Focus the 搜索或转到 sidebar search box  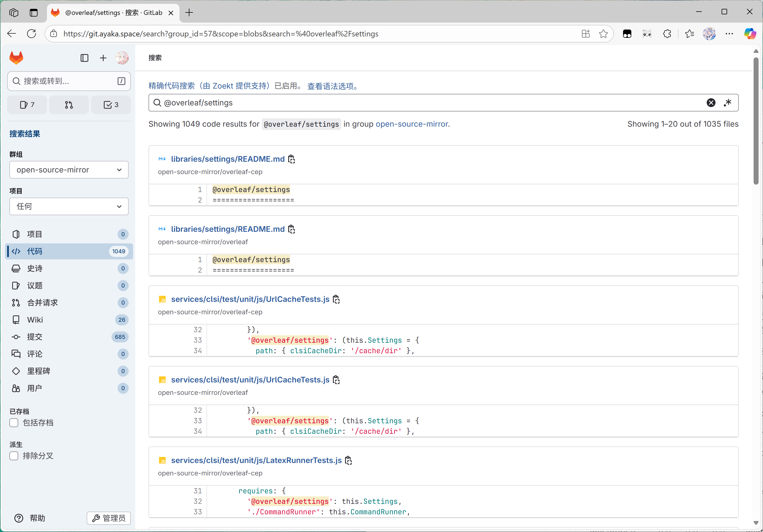click(69, 81)
